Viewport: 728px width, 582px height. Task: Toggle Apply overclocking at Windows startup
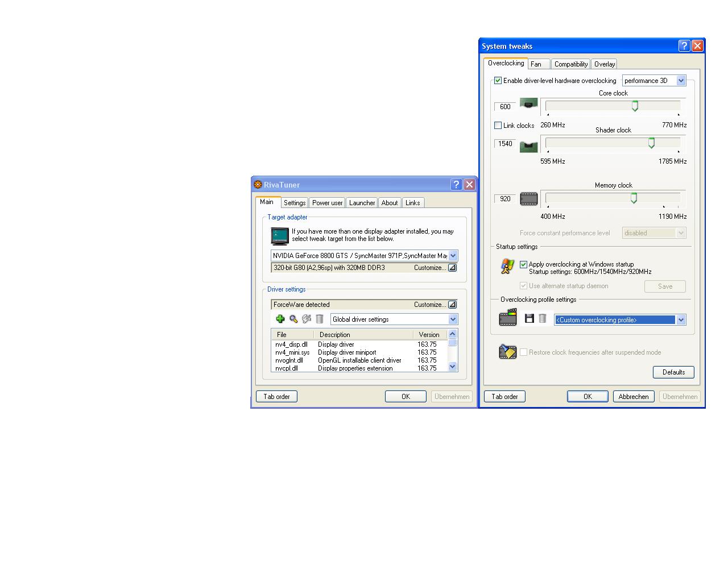pyautogui.click(x=524, y=264)
